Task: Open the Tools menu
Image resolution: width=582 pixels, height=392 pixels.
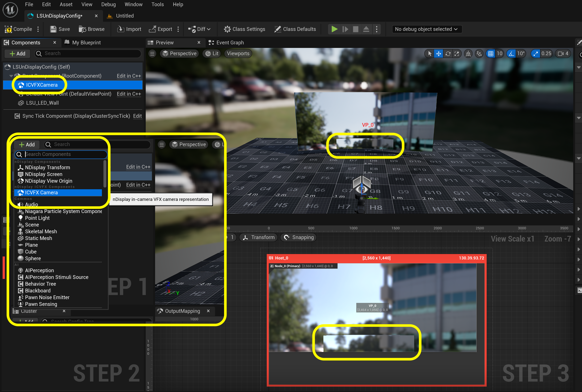Action: tap(157, 4)
